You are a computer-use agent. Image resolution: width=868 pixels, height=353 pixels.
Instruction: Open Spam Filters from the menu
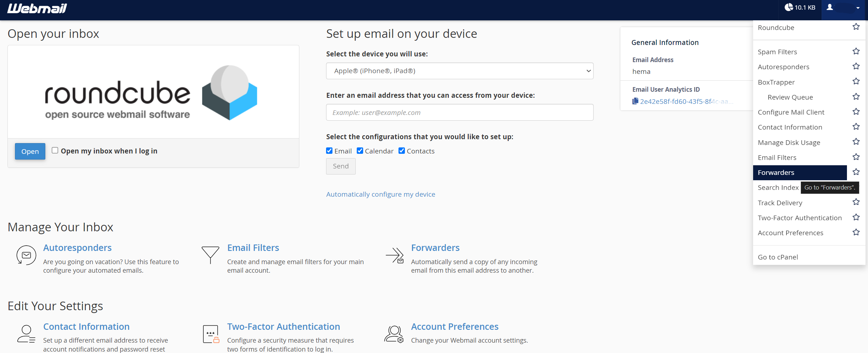pos(777,52)
